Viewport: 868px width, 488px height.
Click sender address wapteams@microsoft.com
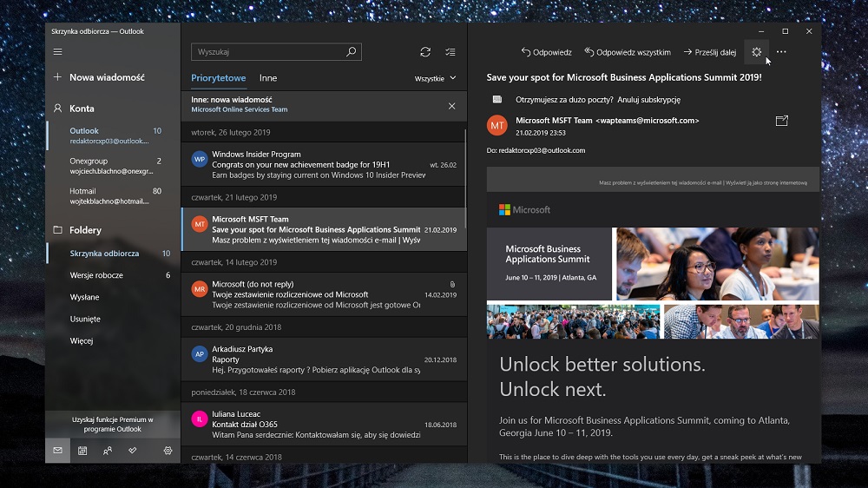648,120
